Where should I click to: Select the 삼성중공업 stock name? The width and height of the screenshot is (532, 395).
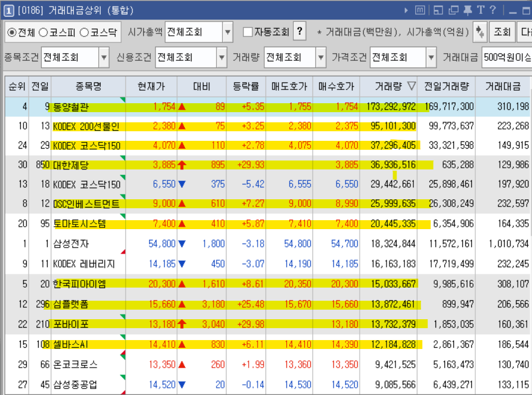(75, 384)
